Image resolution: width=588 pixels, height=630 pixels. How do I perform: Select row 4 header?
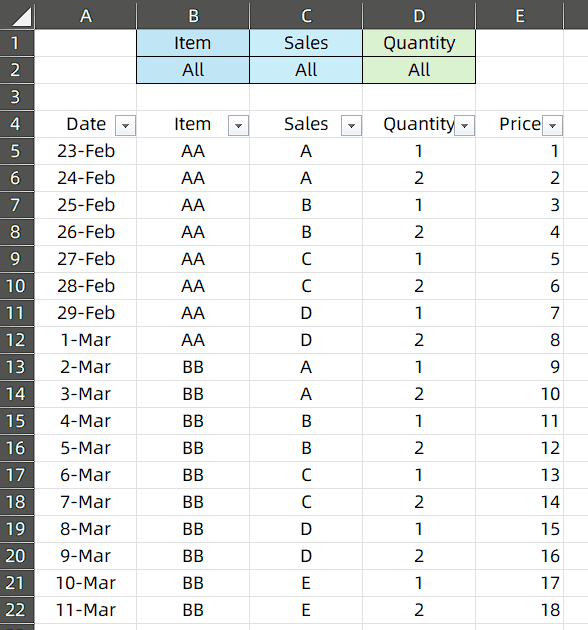[x=17, y=124]
